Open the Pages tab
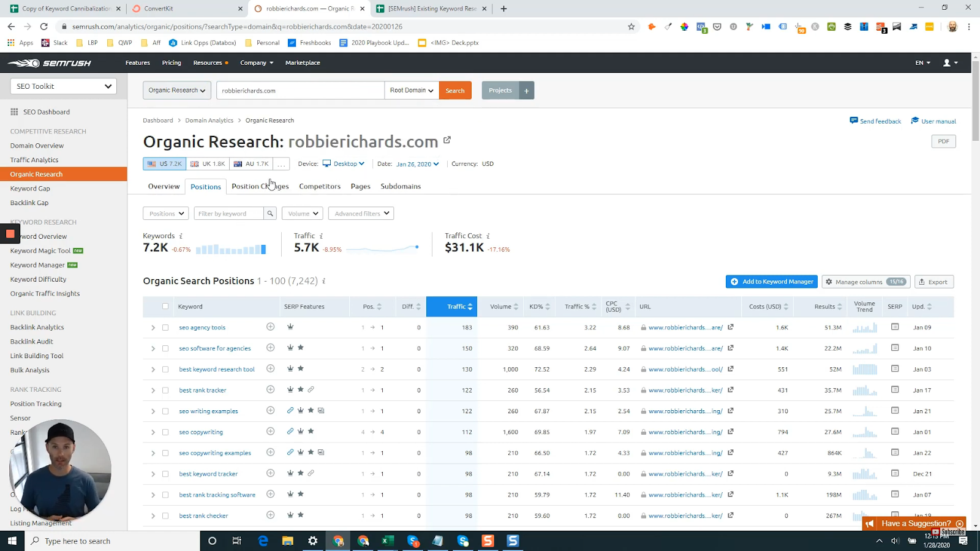The image size is (980, 551). pyautogui.click(x=360, y=186)
